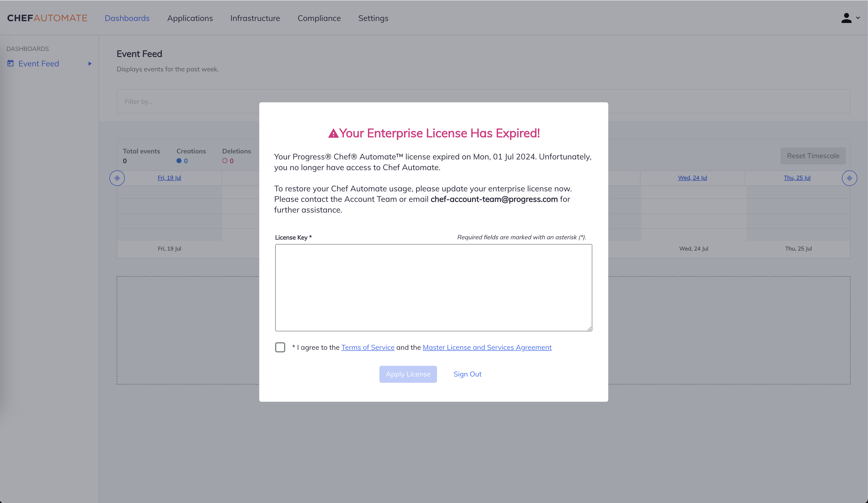Open the Terms of Service link

click(367, 347)
